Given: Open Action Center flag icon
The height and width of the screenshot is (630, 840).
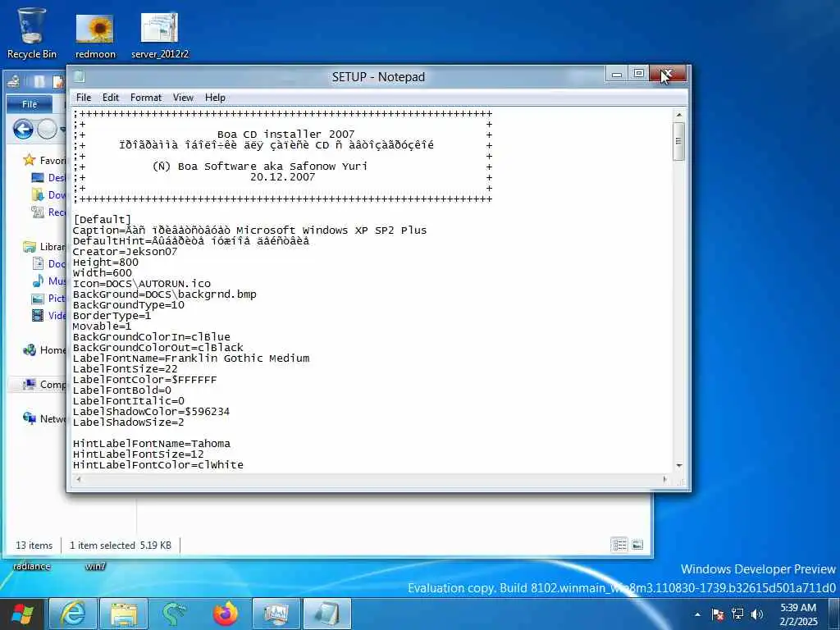Looking at the screenshot, I should pyautogui.click(x=717, y=614).
